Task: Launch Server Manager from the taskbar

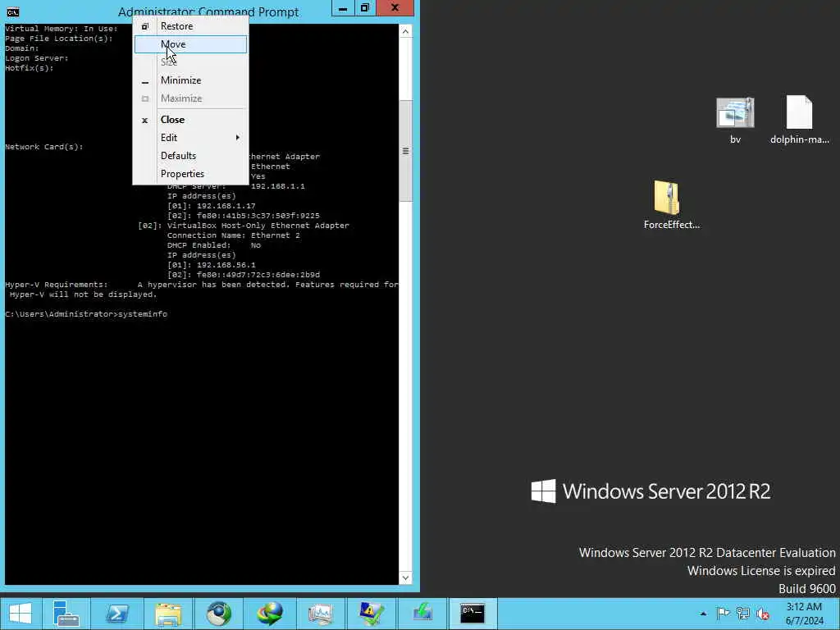Action: pos(66,614)
